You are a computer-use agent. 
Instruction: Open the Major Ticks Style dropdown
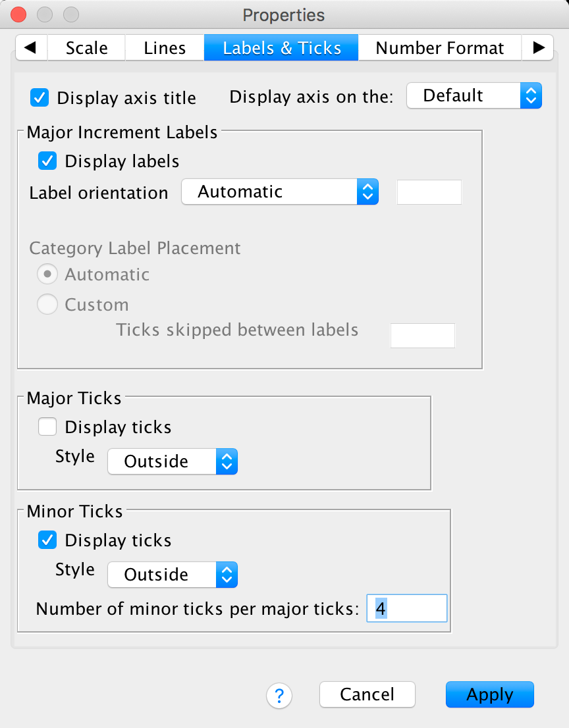(172, 462)
